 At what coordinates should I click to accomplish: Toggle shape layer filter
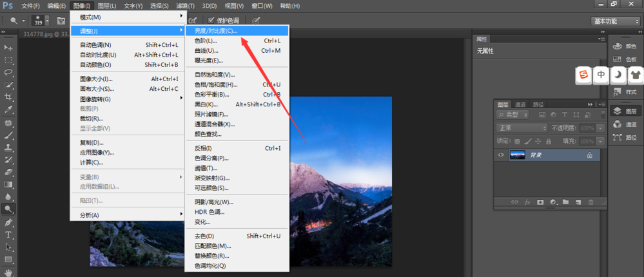[576, 115]
